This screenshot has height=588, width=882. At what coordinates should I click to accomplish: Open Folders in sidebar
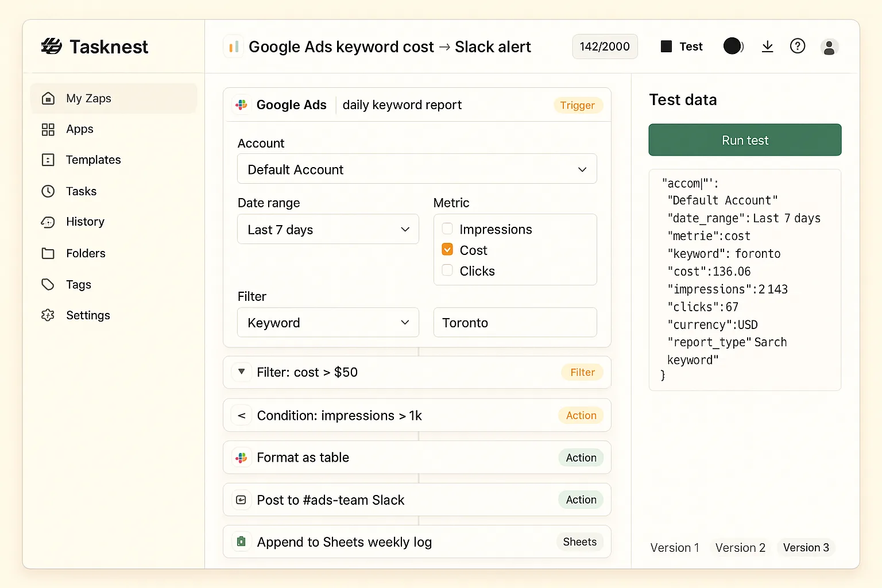coord(114,253)
